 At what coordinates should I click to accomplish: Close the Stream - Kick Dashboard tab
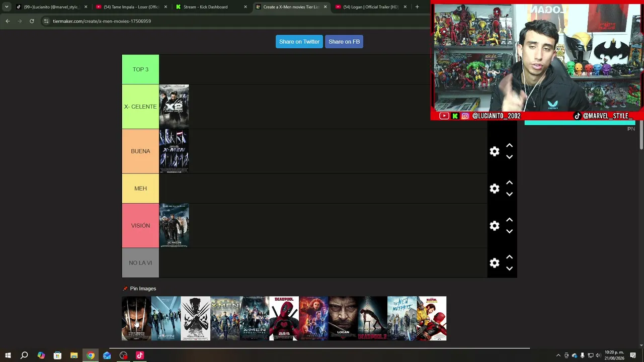pyautogui.click(x=246, y=7)
